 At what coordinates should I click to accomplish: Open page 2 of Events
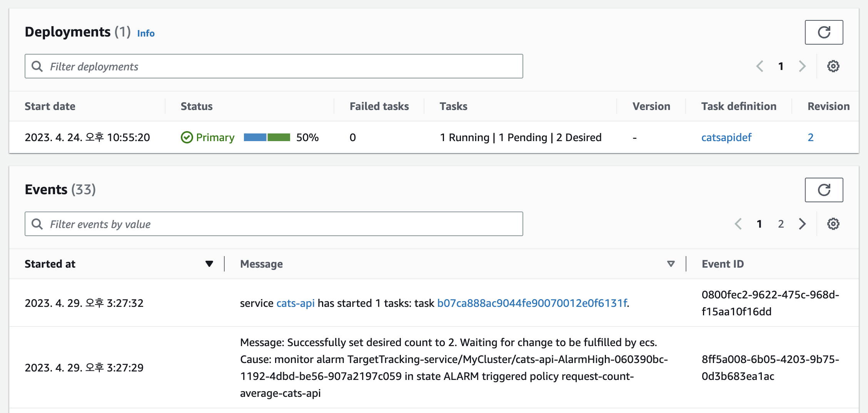tap(781, 224)
